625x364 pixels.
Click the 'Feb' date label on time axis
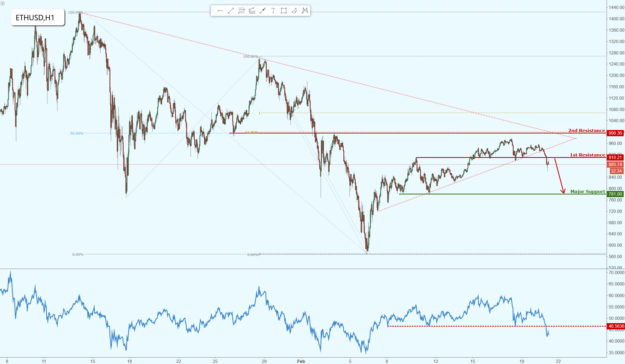tap(301, 361)
